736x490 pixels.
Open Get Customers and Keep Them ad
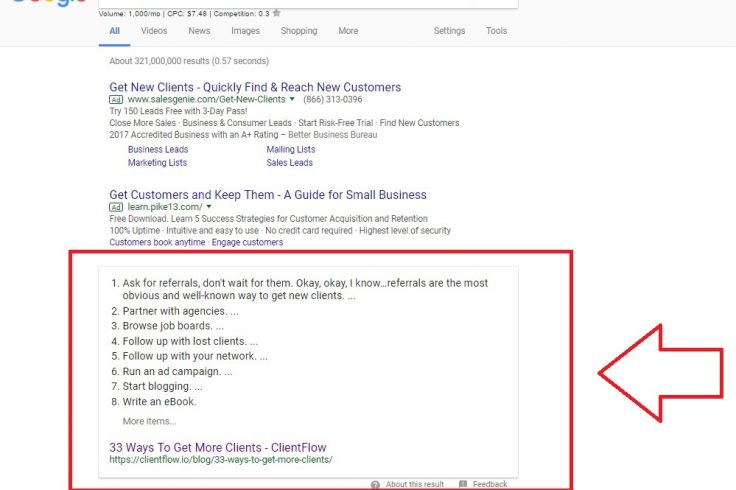[268, 195]
